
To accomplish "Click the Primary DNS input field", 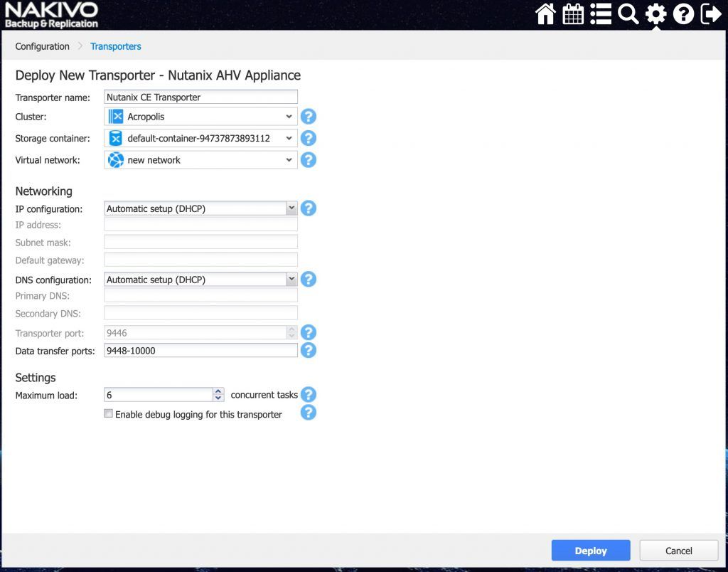I will [200, 295].
